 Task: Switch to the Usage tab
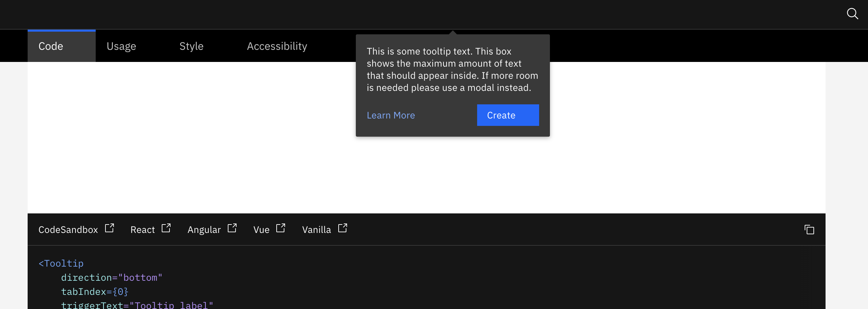121,46
